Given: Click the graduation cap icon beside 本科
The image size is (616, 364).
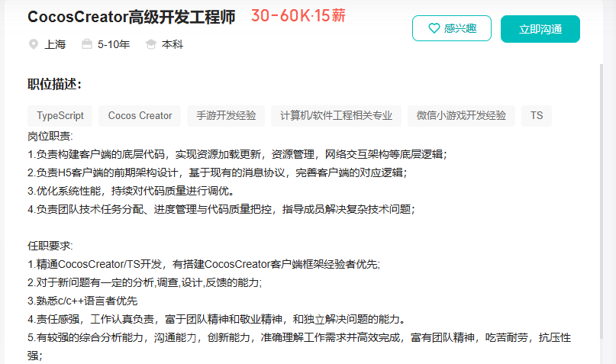Looking at the screenshot, I should pos(151,44).
